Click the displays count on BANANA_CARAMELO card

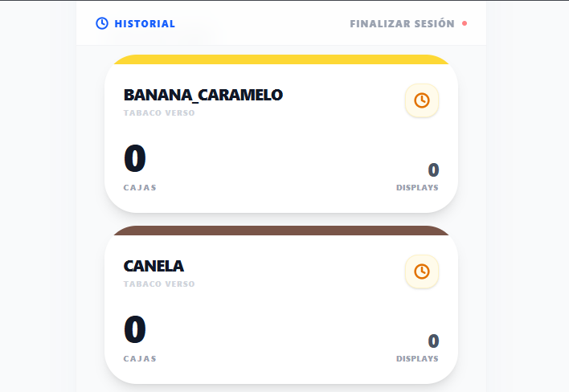[x=433, y=169]
